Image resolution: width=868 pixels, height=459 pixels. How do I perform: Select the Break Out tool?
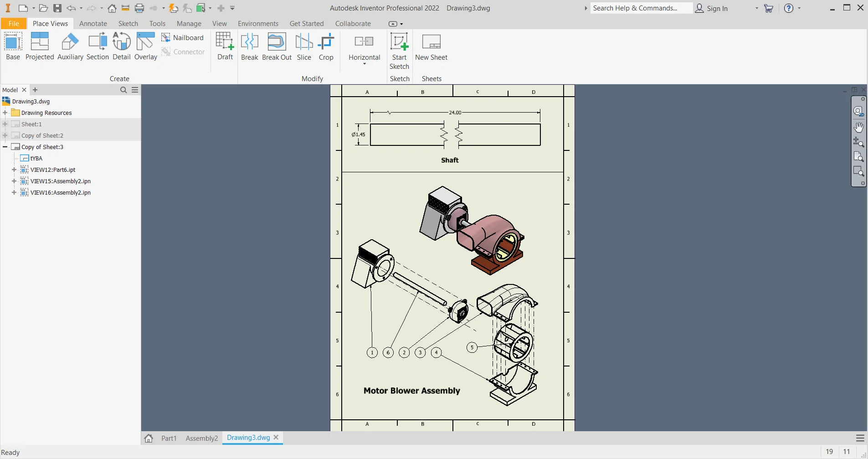click(277, 46)
